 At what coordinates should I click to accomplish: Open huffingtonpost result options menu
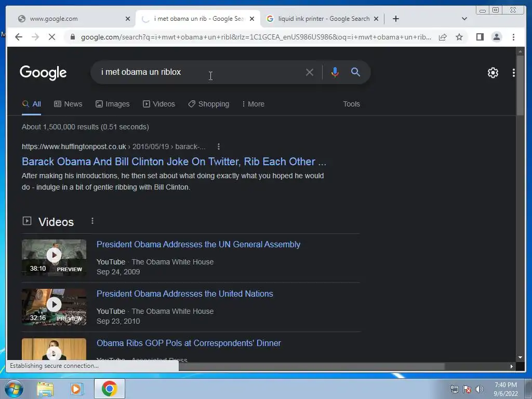219,147
